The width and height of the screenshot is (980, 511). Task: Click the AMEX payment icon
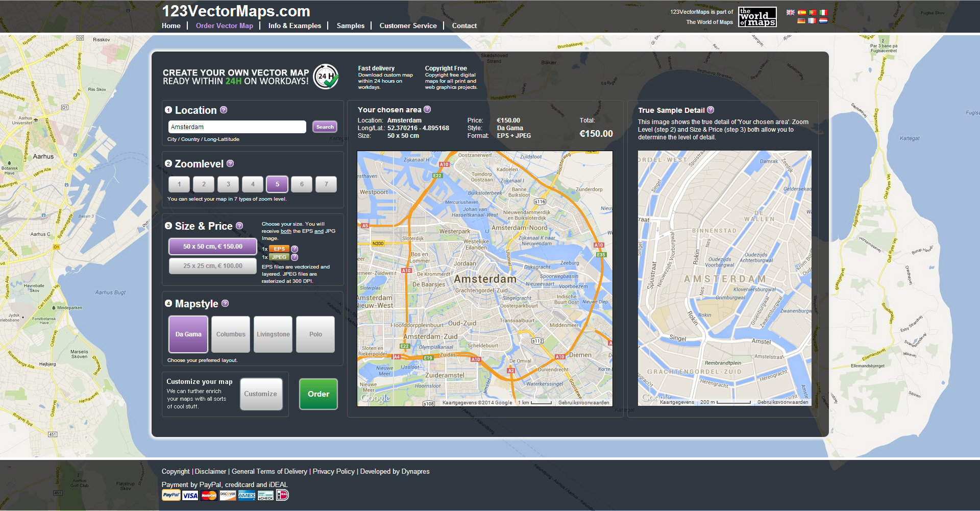click(247, 495)
